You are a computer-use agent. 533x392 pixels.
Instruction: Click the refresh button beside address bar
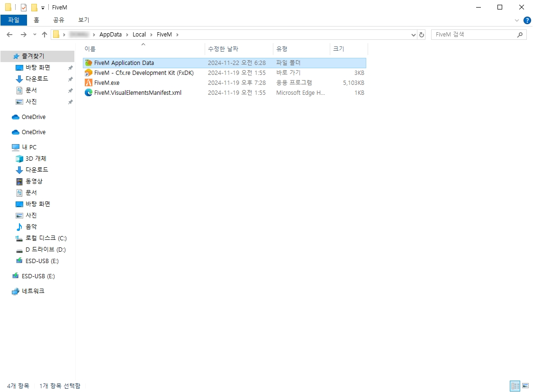(x=422, y=35)
